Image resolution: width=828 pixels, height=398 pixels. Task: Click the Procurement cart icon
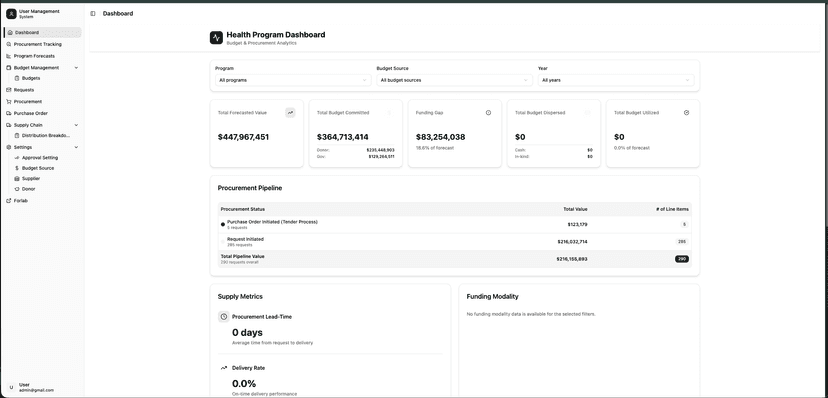coord(8,101)
